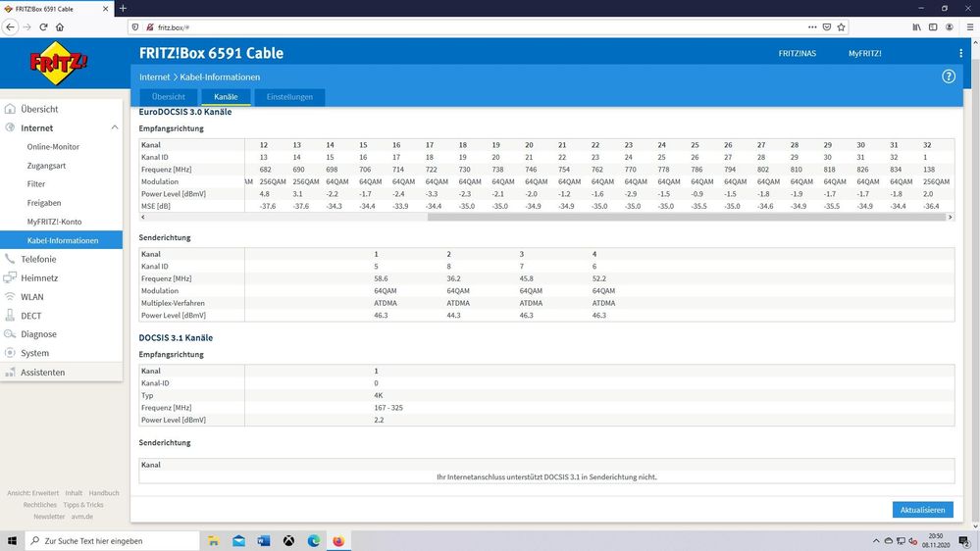
Task: Click Internet breadcrumb link
Action: point(154,76)
